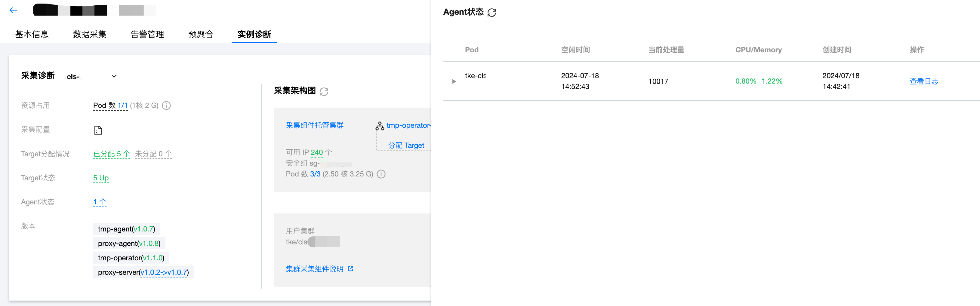
Task: Open the cls- cluster dropdown
Action: pyautogui.click(x=114, y=76)
